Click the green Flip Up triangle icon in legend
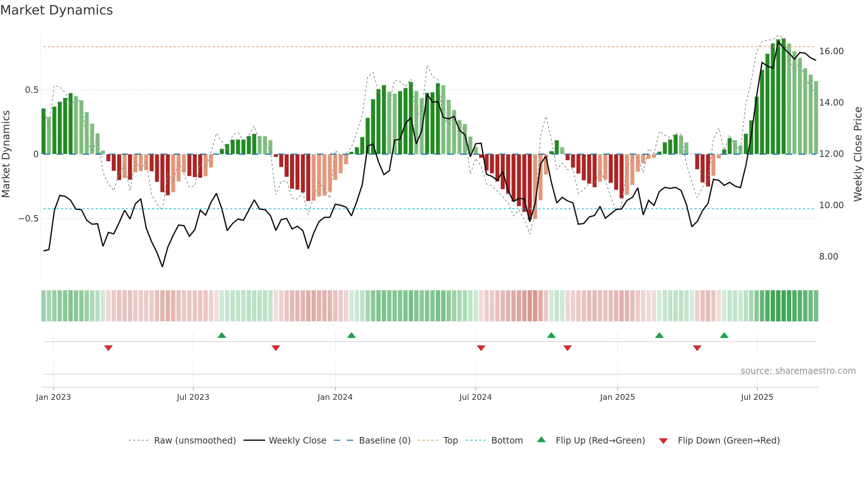This screenshot has width=868, height=488. (x=541, y=440)
